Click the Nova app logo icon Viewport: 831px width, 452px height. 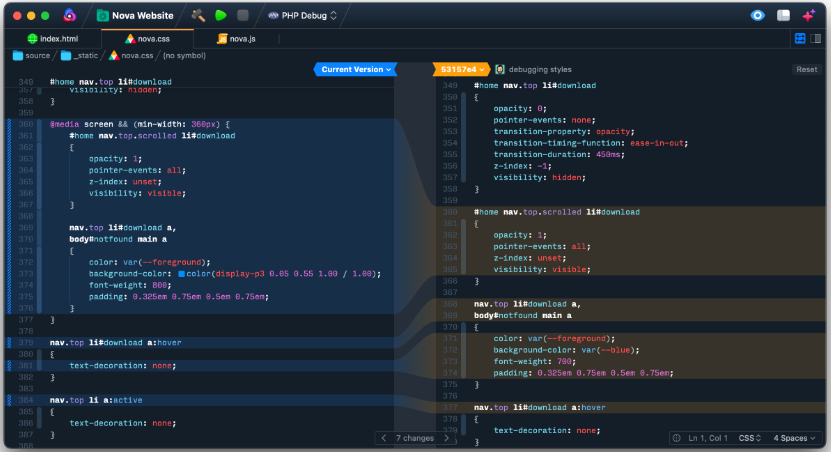(x=69, y=16)
